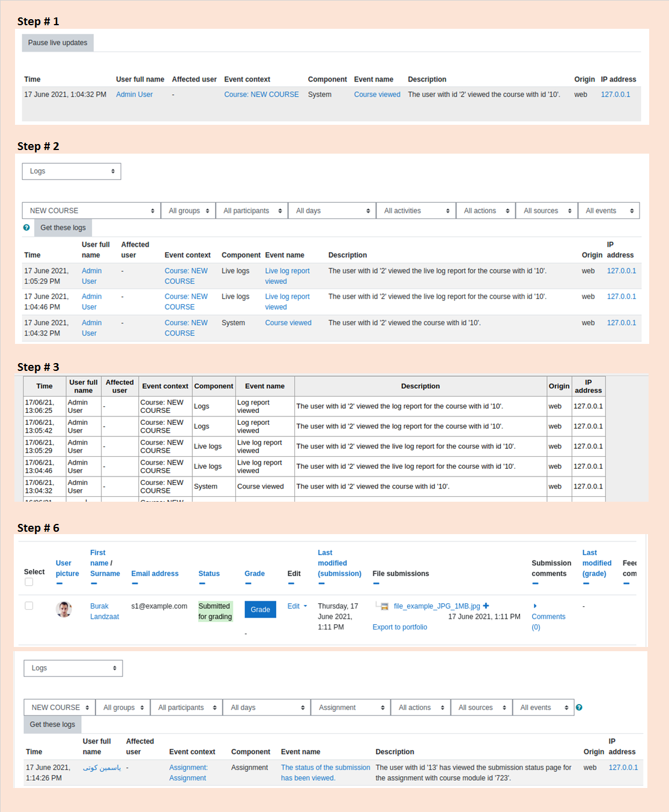The width and height of the screenshot is (669, 812).
Task: Click the Course viewed link in Step 1
Action: 377,94
